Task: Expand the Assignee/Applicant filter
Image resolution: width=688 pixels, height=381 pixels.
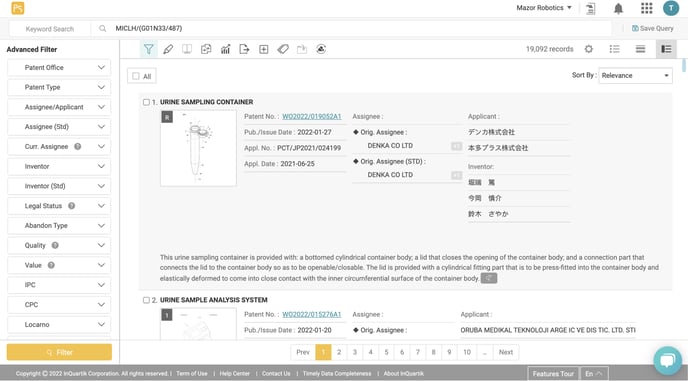Action: (59, 107)
